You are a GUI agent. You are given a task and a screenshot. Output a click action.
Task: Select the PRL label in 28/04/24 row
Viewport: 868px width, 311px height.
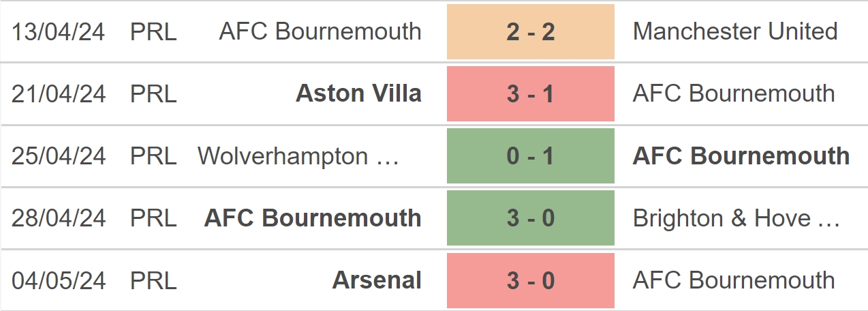(x=153, y=218)
